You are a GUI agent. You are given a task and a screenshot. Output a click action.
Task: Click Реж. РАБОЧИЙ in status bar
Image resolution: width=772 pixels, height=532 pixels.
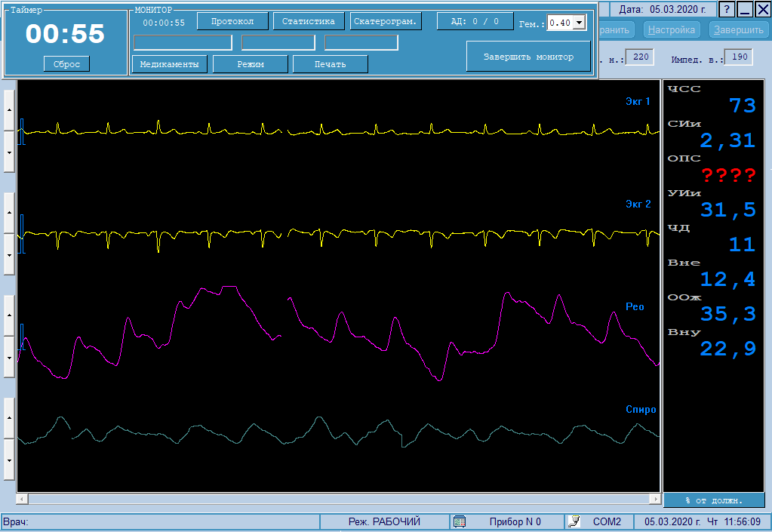pyautogui.click(x=385, y=521)
